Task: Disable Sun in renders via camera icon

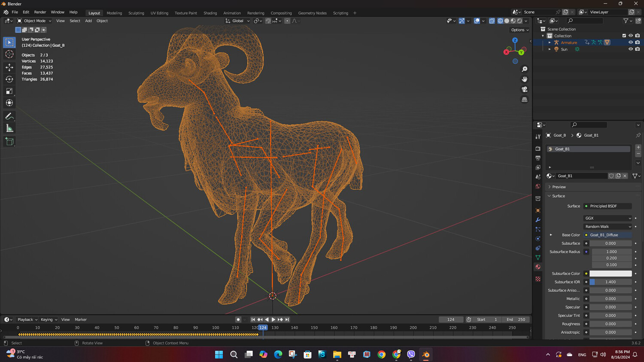Action: 638,49
